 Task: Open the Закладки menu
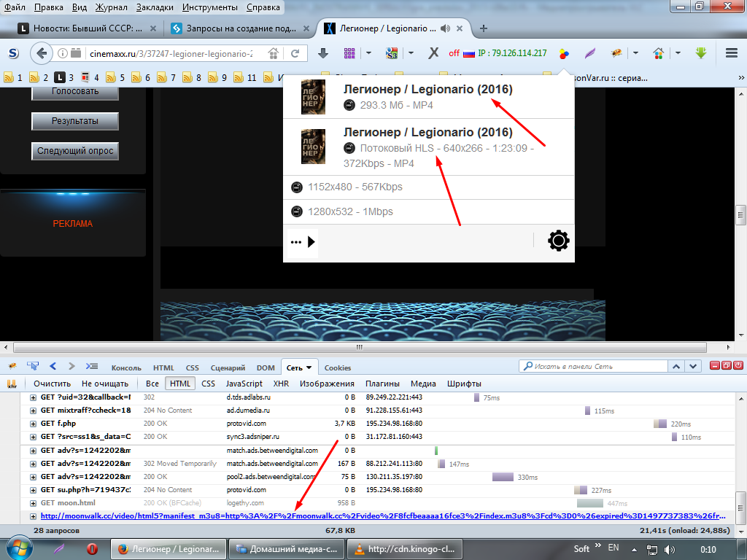[153, 8]
